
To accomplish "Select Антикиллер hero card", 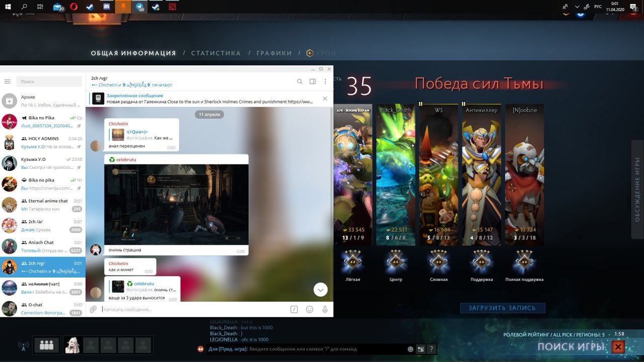I will click(481, 175).
